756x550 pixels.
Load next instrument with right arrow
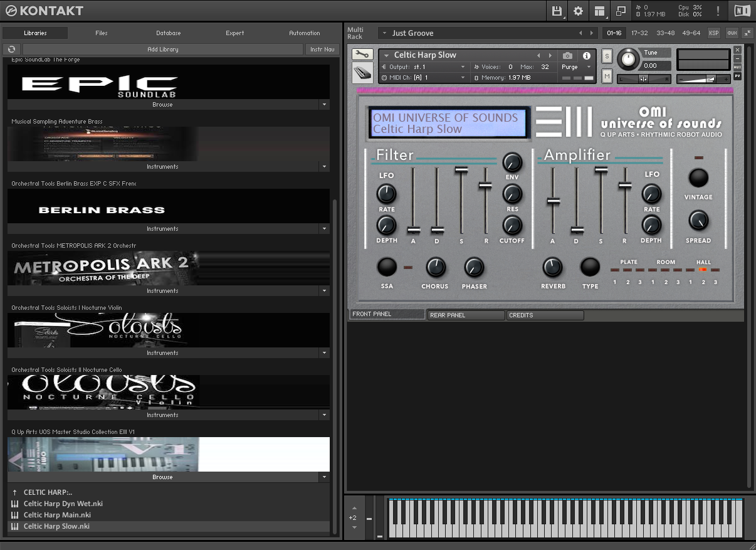click(x=550, y=56)
